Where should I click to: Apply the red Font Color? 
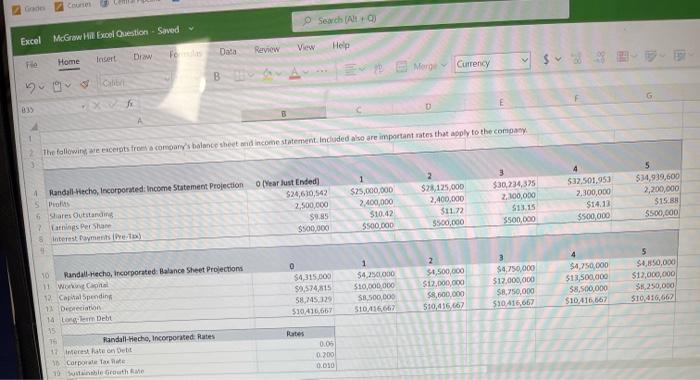point(295,73)
